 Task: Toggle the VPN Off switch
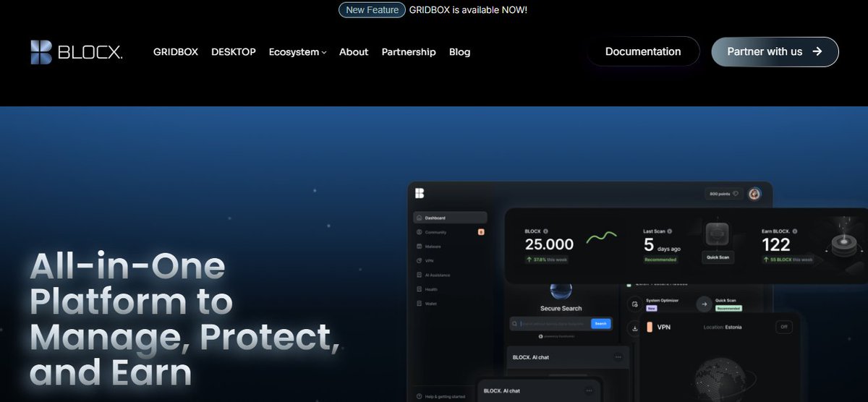pos(783,327)
